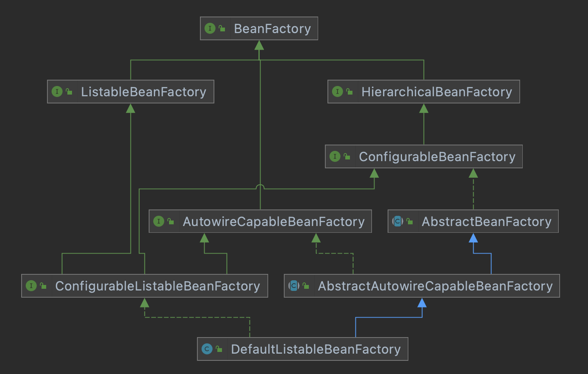Select the AbstractBeanFactory node label
This screenshot has width=588, height=374.
point(487,221)
